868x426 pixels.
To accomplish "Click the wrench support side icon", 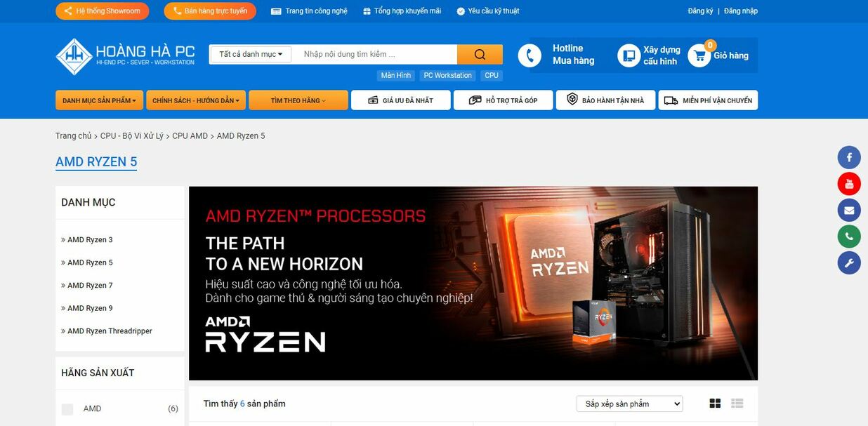I will coord(849,263).
